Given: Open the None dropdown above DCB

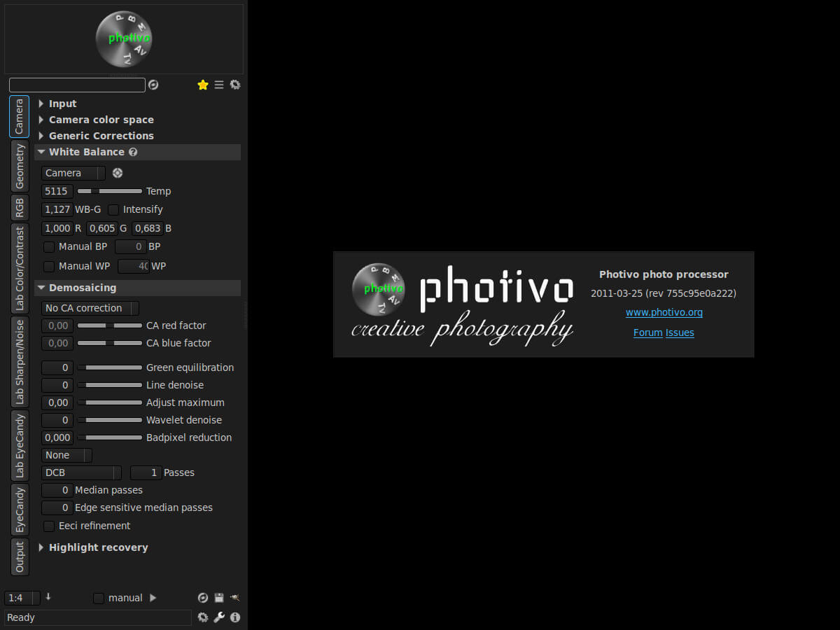Looking at the screenshot, I should pos(66,455).
